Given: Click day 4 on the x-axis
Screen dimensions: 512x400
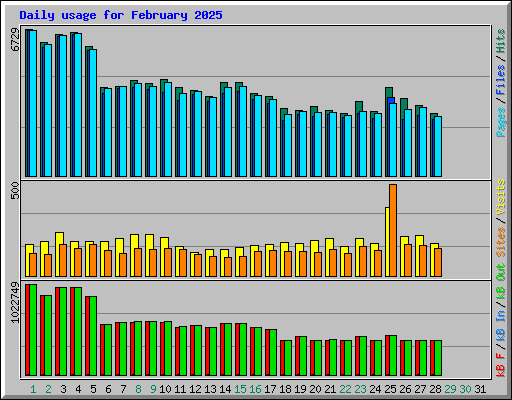Looking at the screenshot, I should [78, 389].
